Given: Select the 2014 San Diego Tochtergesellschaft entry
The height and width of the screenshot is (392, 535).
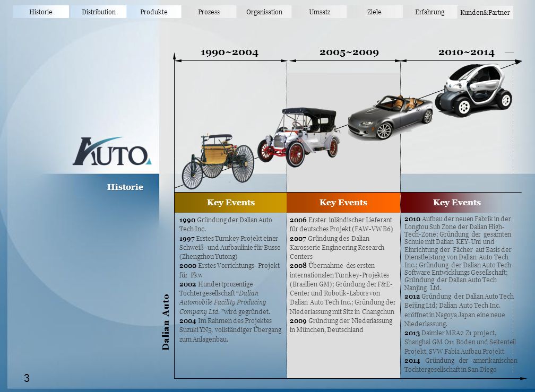Looking at the screenshot, I should pyautogui.click(x=461, y=365).
